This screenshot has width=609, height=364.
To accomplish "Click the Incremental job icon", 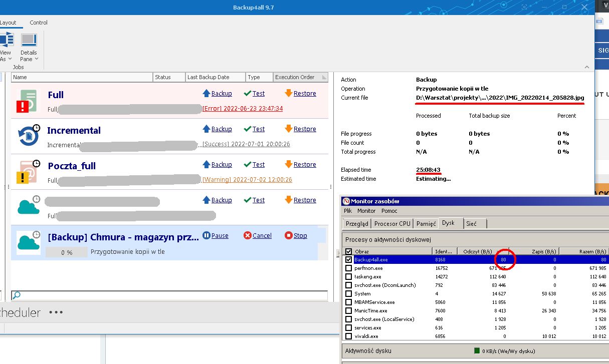I will [x=29, y=136].
